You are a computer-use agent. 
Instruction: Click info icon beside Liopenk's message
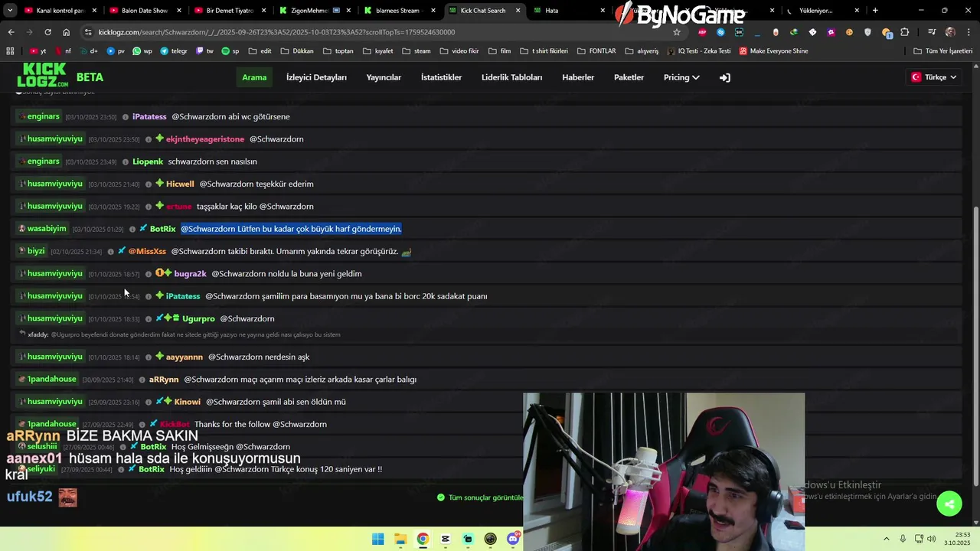click(126, 161)
